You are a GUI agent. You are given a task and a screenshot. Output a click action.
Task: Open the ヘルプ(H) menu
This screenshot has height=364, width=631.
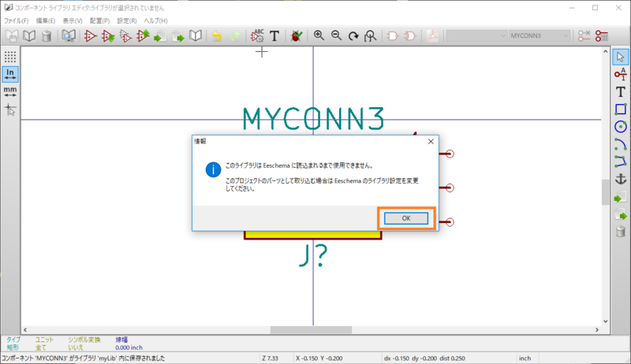pyautogui.click(x=155, y=21)
